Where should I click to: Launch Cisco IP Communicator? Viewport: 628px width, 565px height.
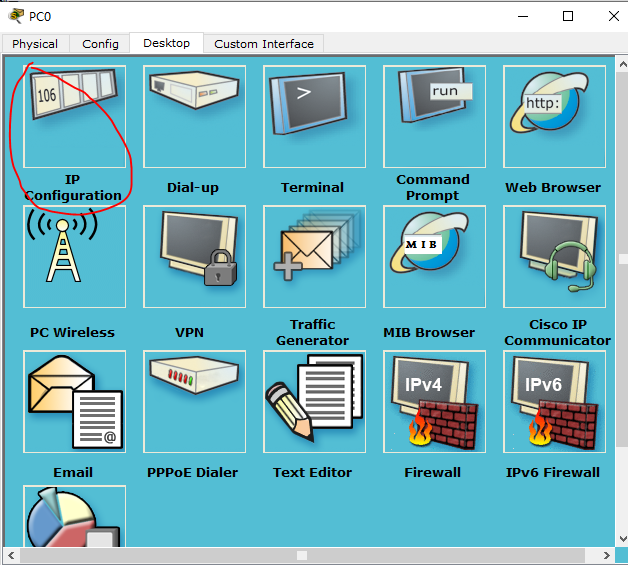click(554, 257)
